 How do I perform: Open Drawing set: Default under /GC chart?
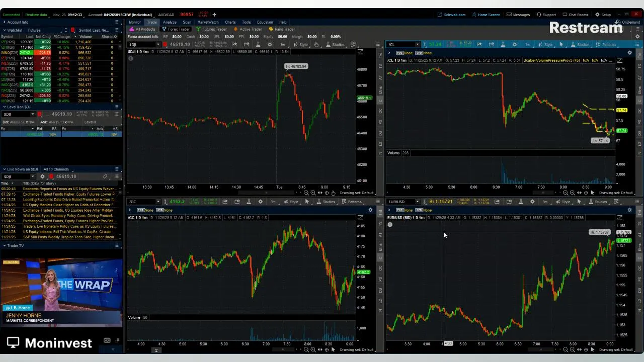click(x=357, y=349)
